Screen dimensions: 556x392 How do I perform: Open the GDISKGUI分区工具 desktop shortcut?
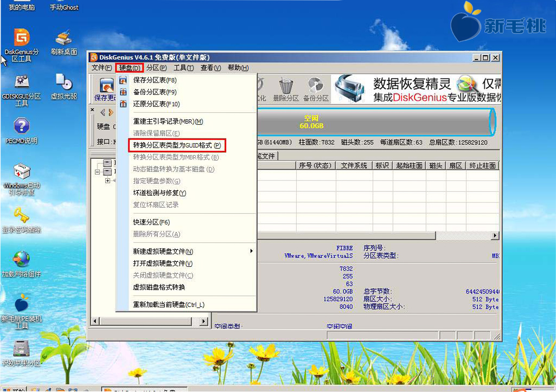tap(22, 90)
